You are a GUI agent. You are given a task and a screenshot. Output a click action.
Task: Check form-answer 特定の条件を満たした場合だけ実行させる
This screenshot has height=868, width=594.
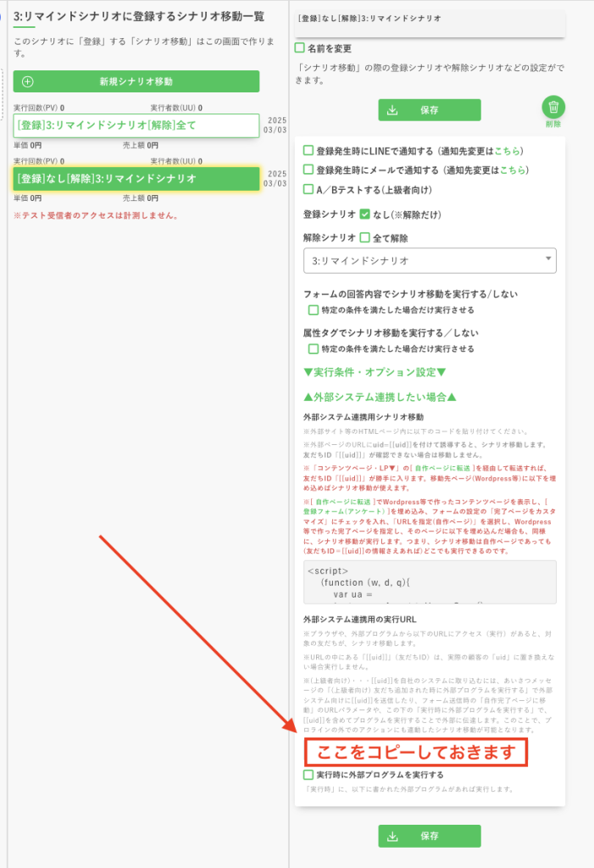click(x=314, y=310)
